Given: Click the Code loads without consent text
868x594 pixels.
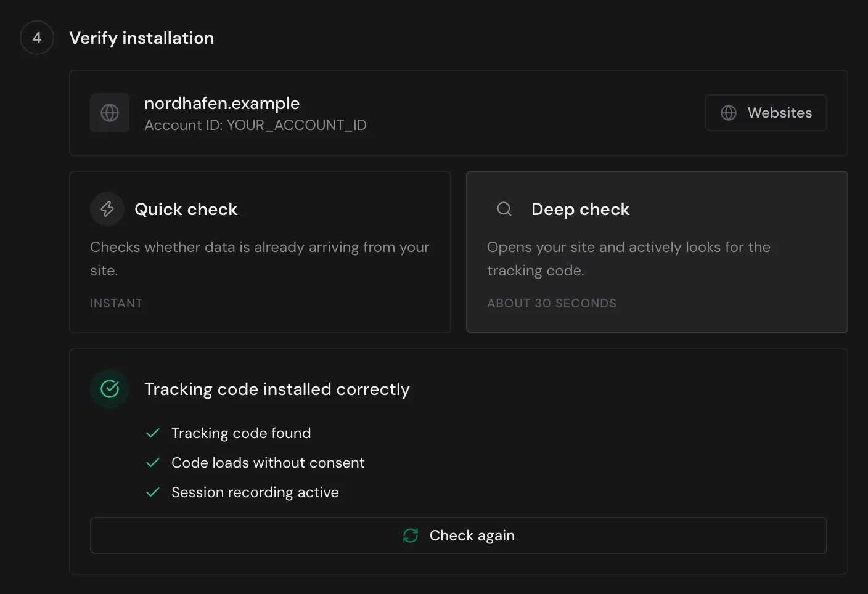Looking at the screenshot, I should click(268, 463).
